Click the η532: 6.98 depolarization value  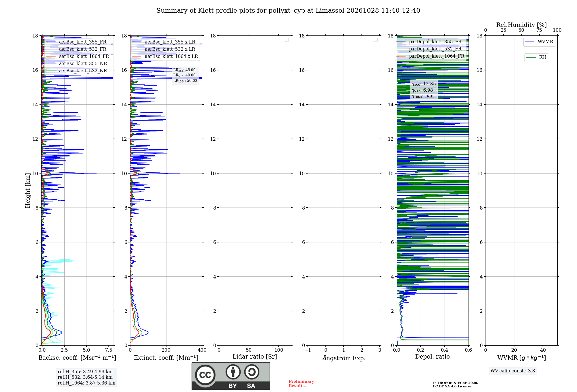[422, 90]
